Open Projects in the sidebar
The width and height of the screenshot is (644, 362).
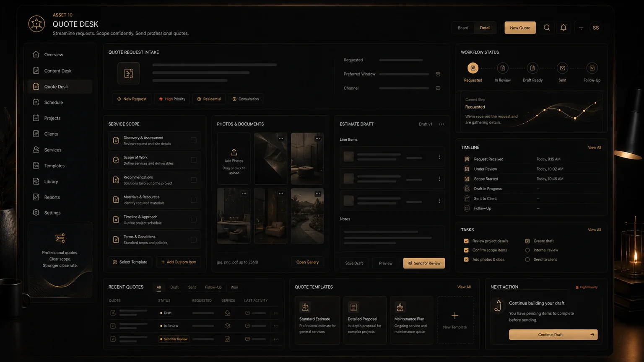point(60,118)
